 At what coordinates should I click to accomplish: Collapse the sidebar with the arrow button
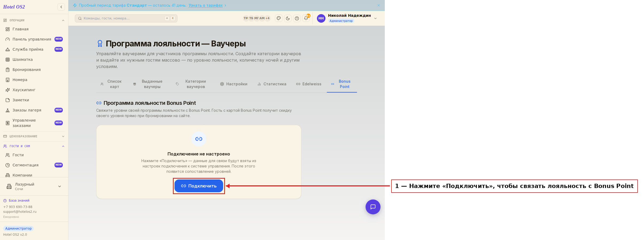[x=61, y=7]
